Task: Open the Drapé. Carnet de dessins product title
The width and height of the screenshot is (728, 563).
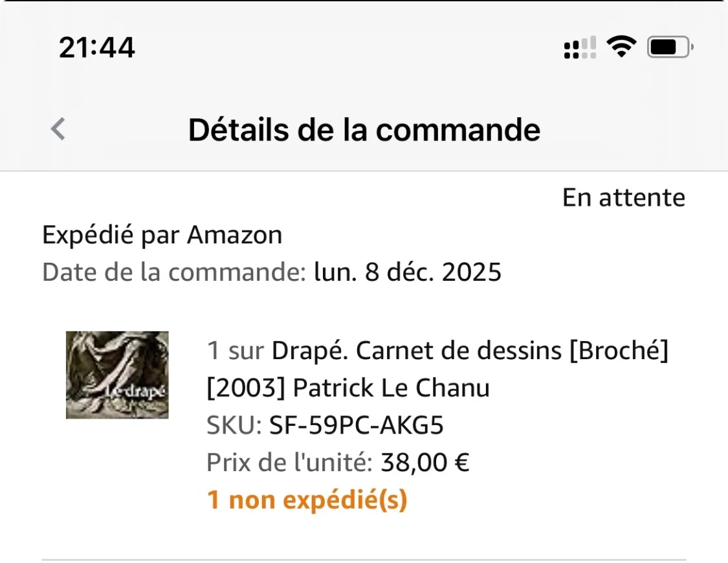Action: point(469,351)
